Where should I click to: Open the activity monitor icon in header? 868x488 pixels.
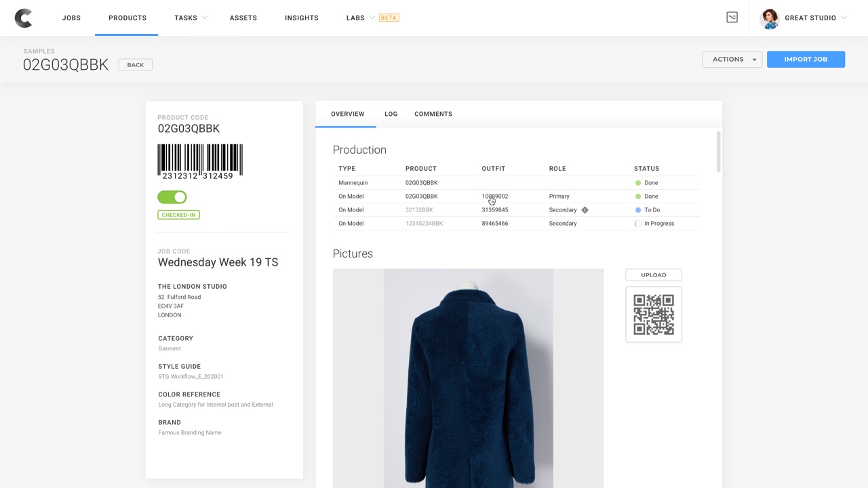(732, 18)
